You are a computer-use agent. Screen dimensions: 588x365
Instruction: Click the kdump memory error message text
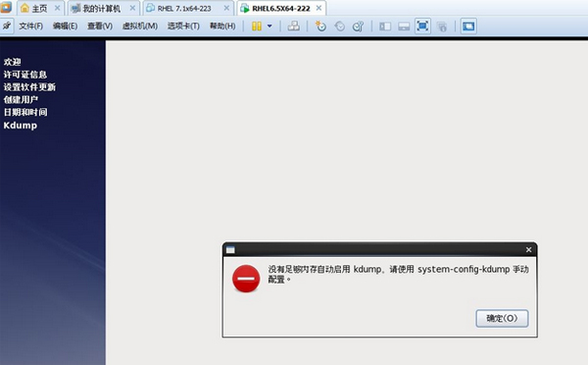398,274
